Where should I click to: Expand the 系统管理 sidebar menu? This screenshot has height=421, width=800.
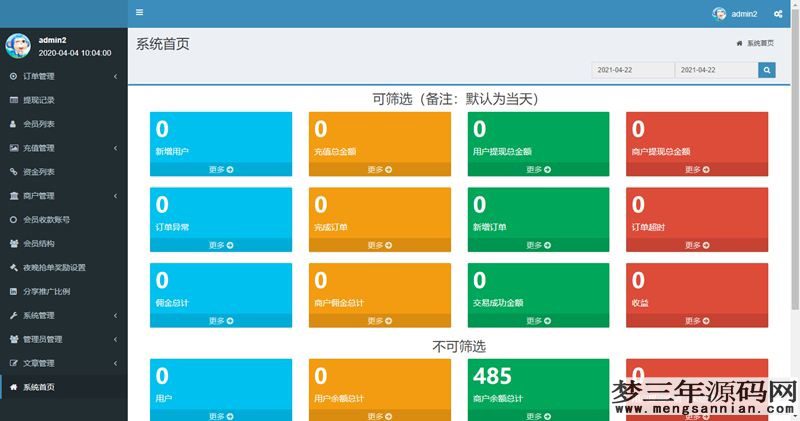[64, 316]
